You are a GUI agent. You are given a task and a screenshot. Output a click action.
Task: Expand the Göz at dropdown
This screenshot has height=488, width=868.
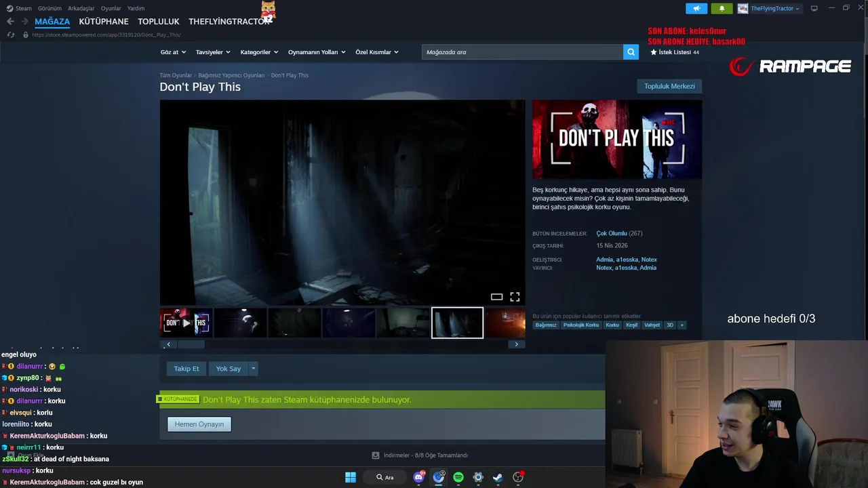(x=172, y=52)
